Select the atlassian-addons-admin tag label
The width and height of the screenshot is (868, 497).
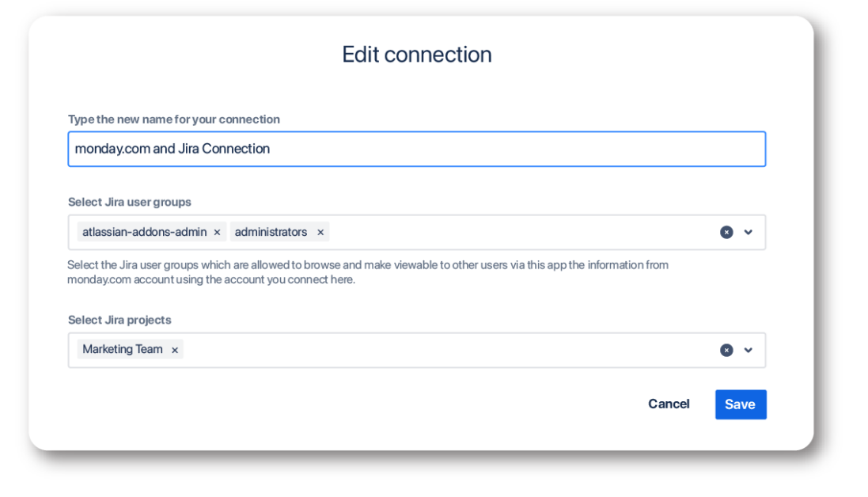pyautogui.click(x=144, y=233)
